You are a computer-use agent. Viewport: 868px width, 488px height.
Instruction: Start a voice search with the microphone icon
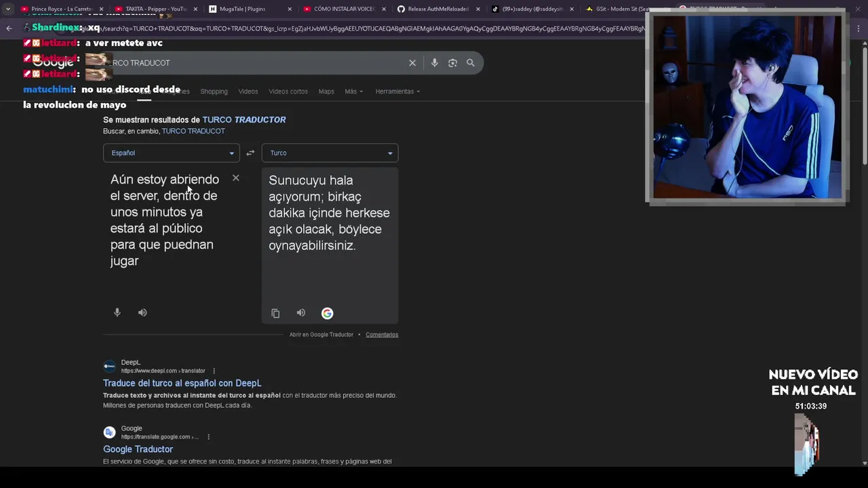point(435,63)
